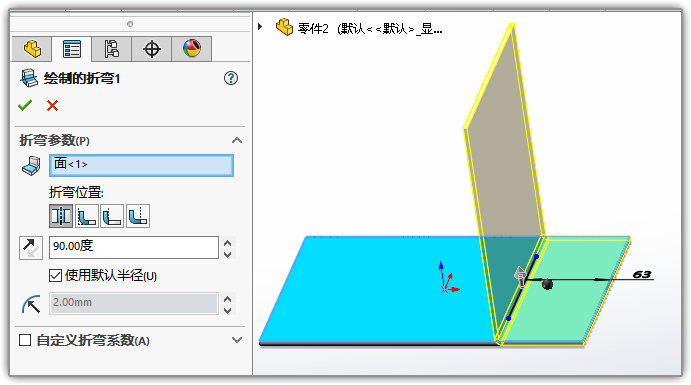Select the 面<1> fixed face field
The width and height of the screenshot is (691, 385).
pos(141,166)
